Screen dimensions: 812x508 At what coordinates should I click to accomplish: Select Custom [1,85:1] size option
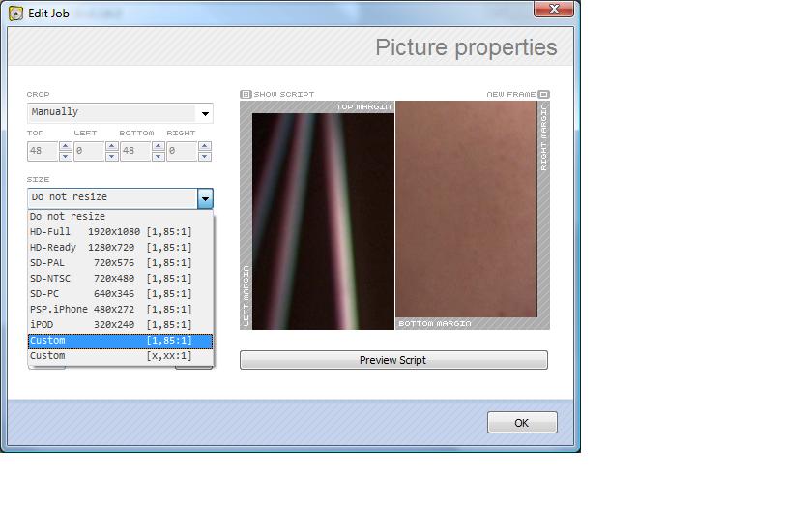120,341
